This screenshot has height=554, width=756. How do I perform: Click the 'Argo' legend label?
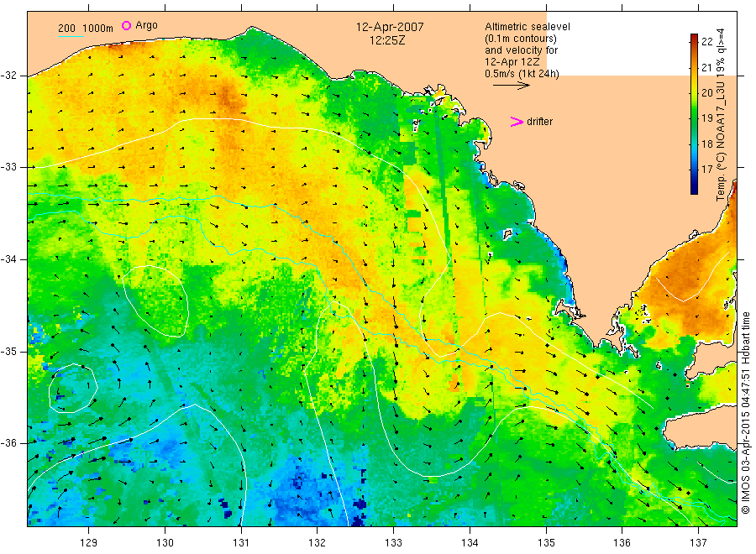(x=146, y=25)
